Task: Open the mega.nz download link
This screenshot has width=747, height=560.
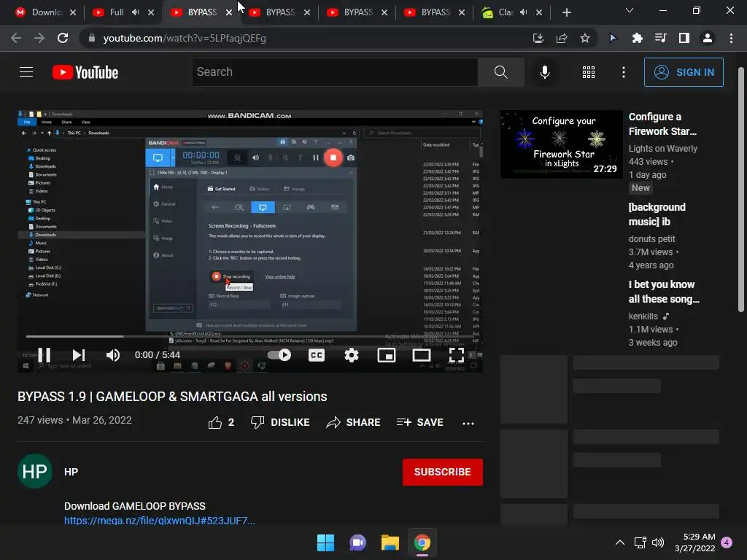Action: tap(160, 521)
